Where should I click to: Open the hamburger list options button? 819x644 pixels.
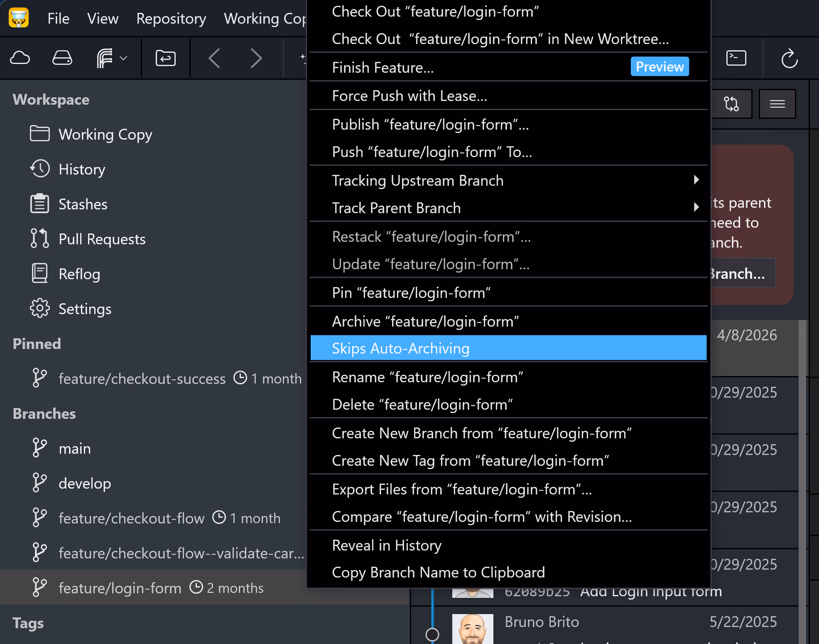[x=777, y=104]
